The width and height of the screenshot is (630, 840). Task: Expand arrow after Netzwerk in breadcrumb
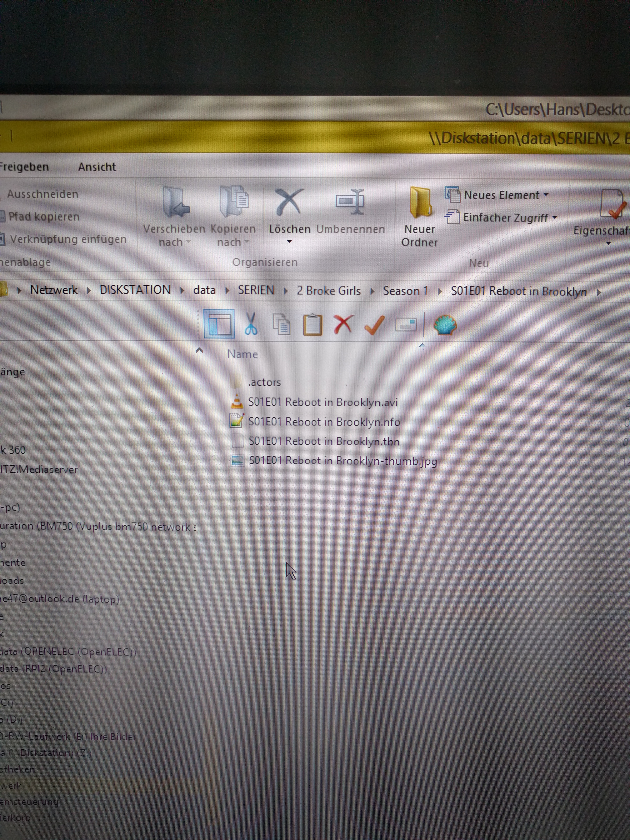(x=89, y=291)
